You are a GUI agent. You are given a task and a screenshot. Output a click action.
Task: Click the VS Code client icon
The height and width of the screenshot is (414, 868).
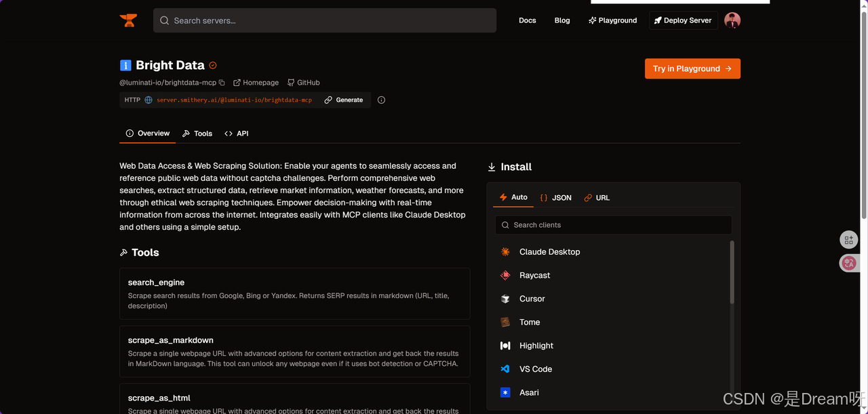505,369
